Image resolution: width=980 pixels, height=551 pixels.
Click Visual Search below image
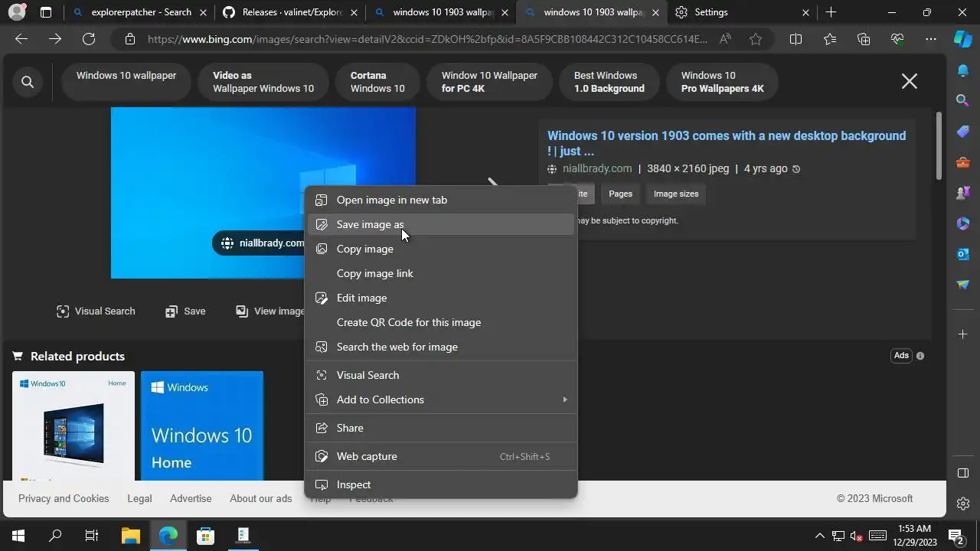[x=96, y=311]
